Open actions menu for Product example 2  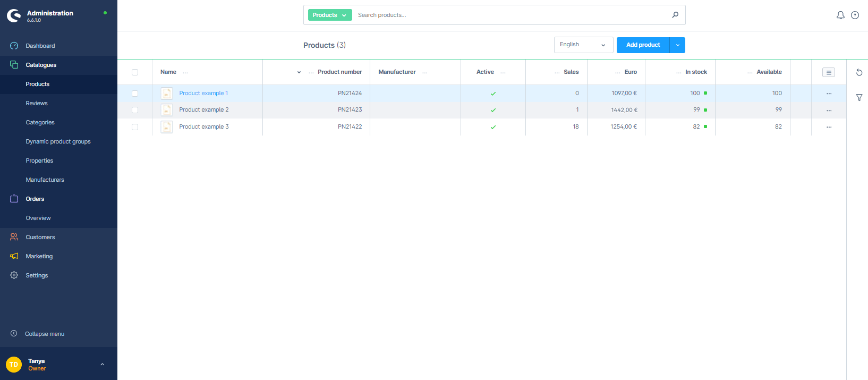tap(829, 110)
